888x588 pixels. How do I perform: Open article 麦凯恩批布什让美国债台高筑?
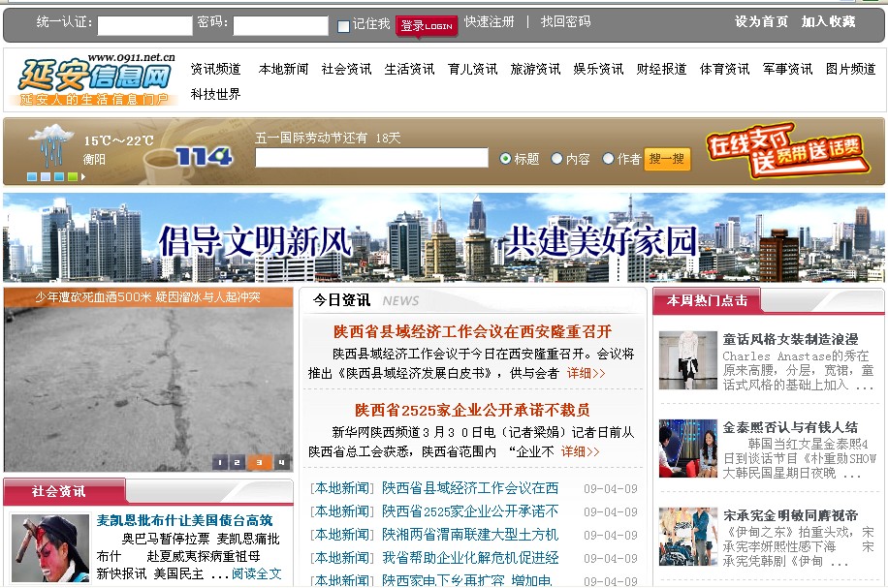click(x=184, y=520)
